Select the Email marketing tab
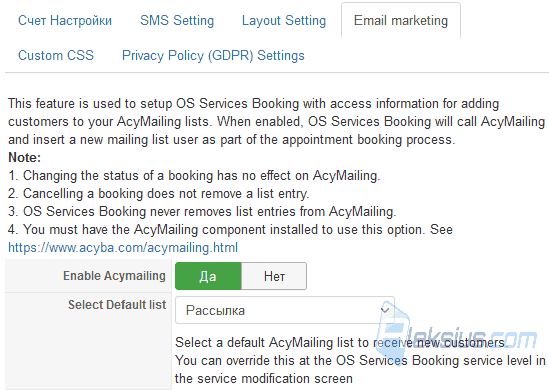Screen dimensions: 549x390 pyautogui.click(x=401, y=20)
